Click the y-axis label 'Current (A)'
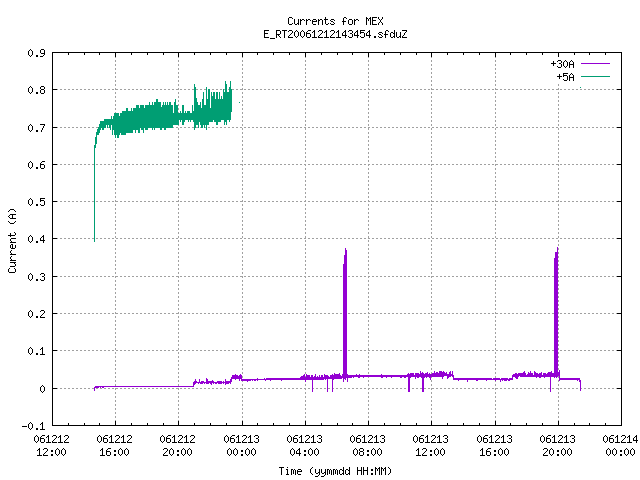Screen dimensions: 640x480 click(12, 240)
